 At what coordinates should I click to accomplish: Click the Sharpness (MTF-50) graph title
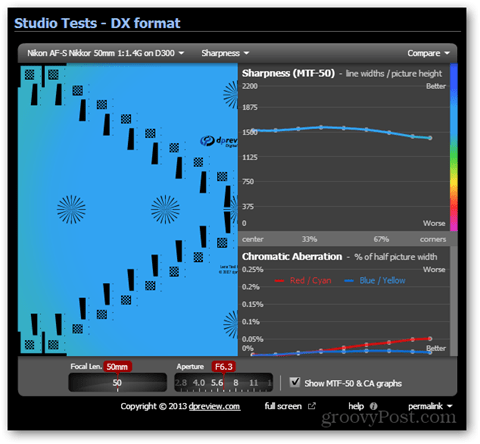coord(288,73)
